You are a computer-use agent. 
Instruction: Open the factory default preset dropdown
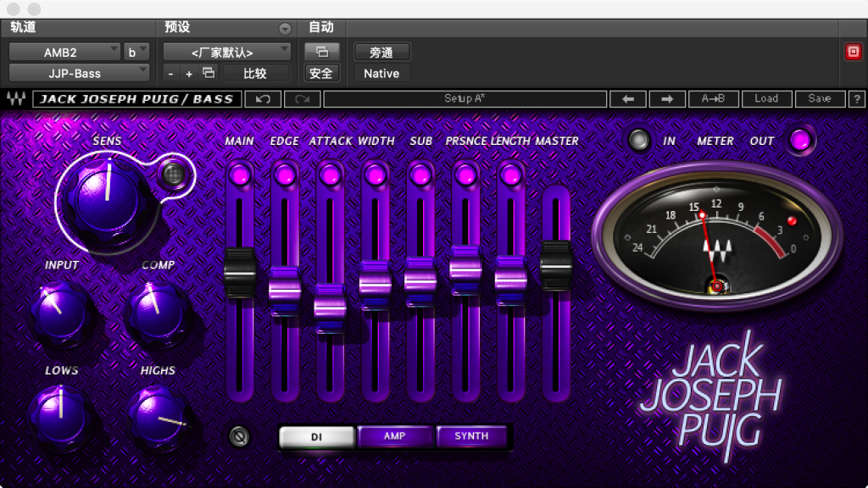pyautogui.click(x=227, y=52)
